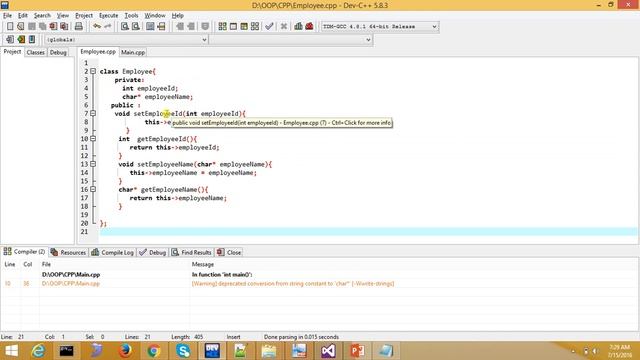Screen dimensions: 640x360
Task: Open the Search menu
Action: click(x=42, y=16)
